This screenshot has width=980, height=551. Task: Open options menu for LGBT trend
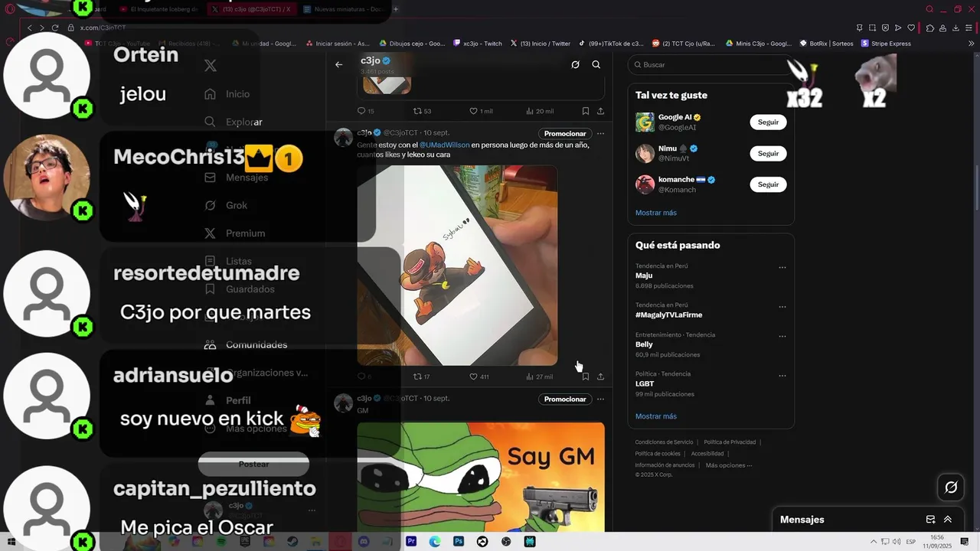(782, 376)
